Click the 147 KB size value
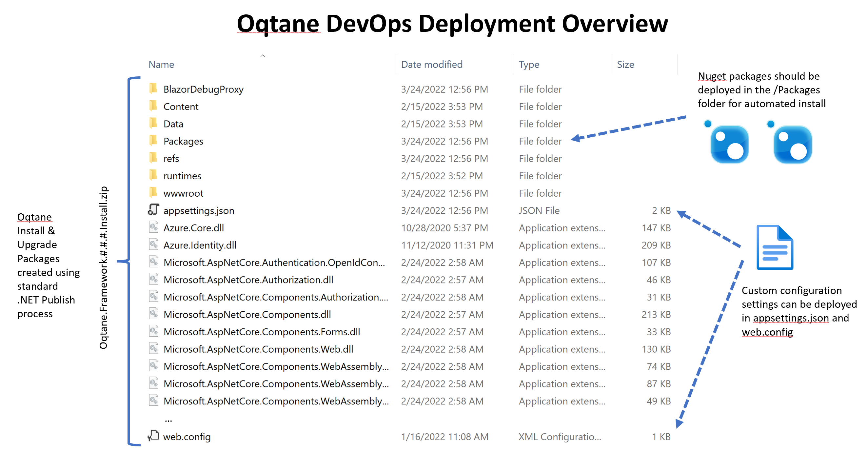Screen dimensions: 868x468 656,228
